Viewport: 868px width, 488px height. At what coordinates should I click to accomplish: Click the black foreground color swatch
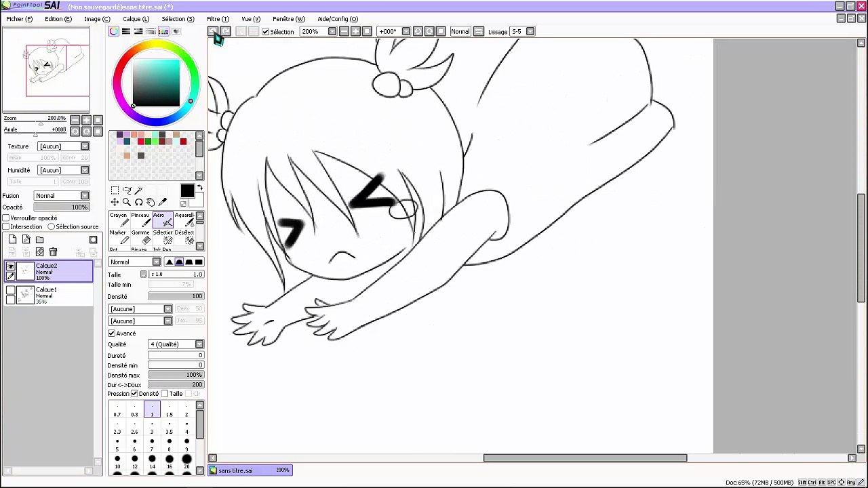[x=187, y=192]
